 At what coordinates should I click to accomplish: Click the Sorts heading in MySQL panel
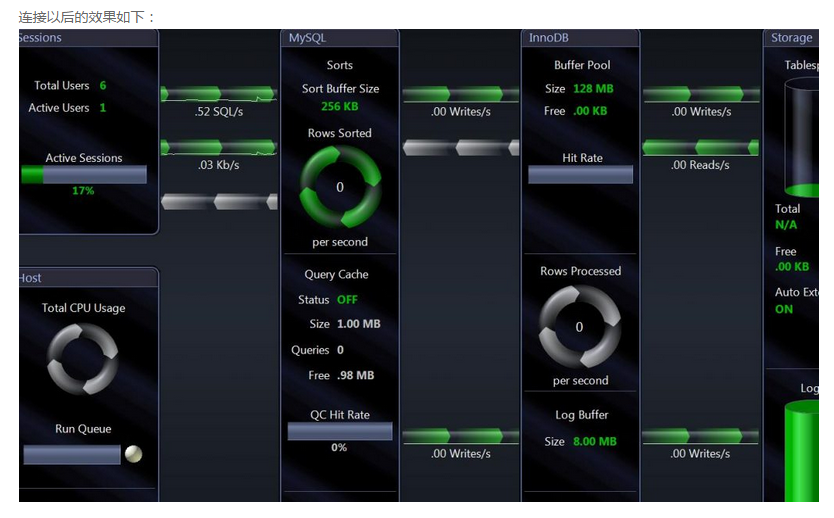340,65
